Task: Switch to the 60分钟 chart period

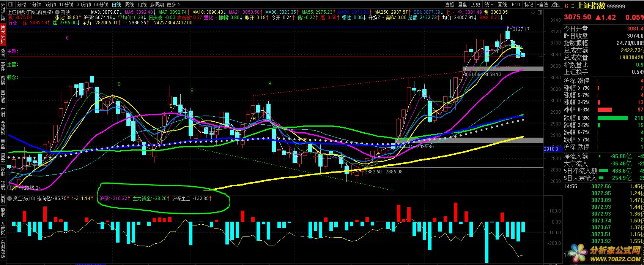Action: point(101,5)
